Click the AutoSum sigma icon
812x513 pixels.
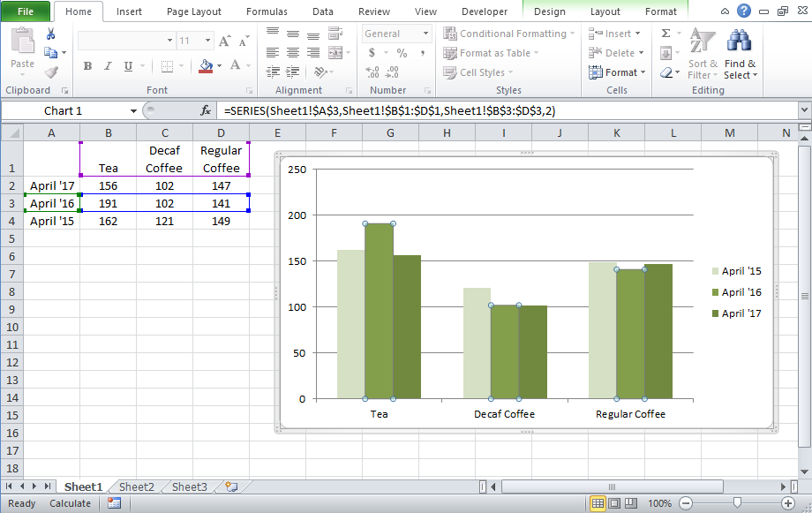click(x=666, y=34)
